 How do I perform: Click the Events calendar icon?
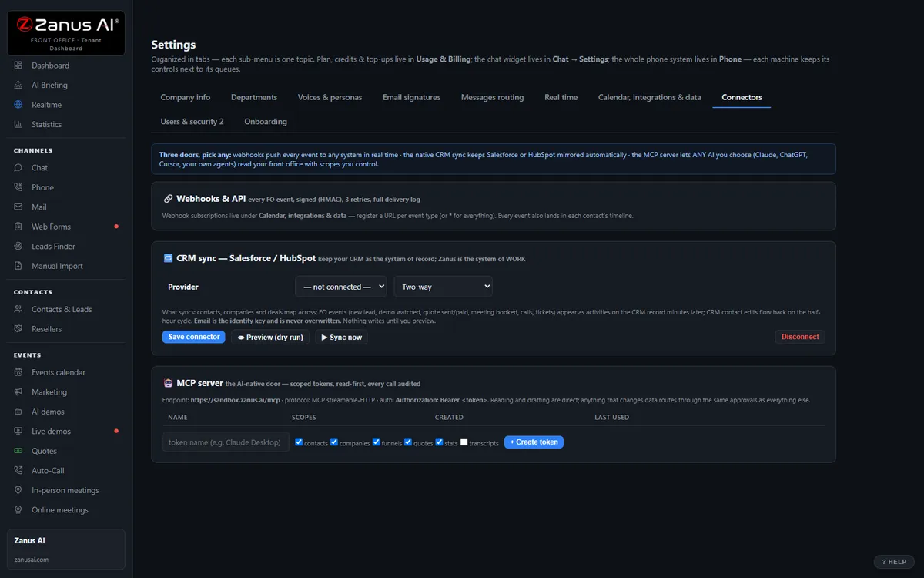point(18,372)
